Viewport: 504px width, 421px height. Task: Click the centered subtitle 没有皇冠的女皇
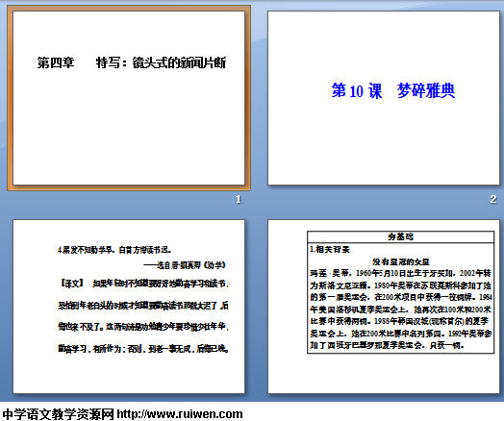[401, 261]
